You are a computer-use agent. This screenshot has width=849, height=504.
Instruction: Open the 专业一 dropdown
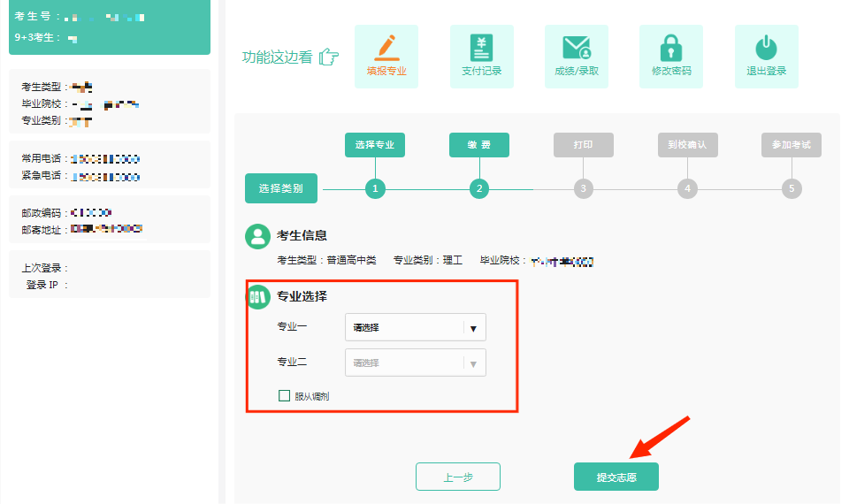tap(416, 327)
